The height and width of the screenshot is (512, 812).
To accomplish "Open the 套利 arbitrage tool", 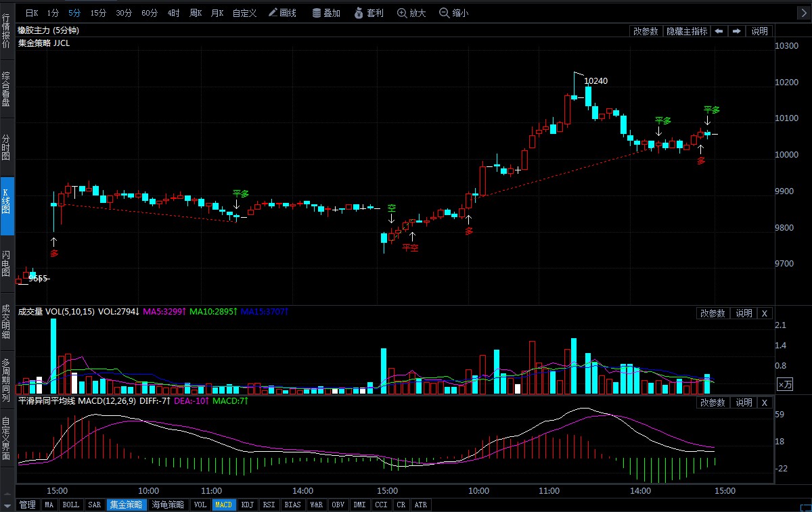I will point(369,13).
